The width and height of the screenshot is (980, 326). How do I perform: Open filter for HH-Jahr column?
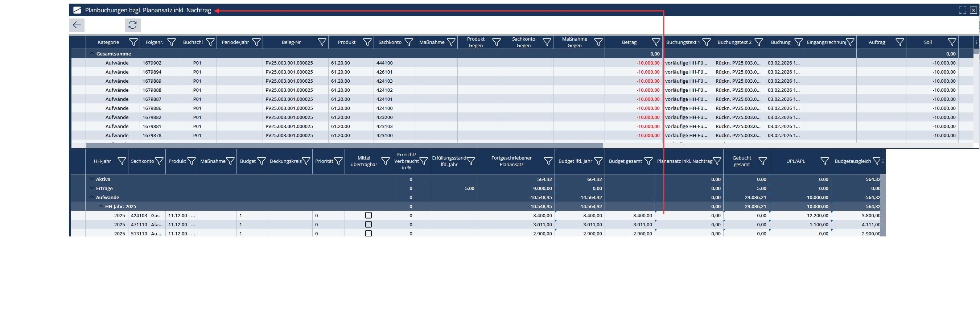(122, 161)
